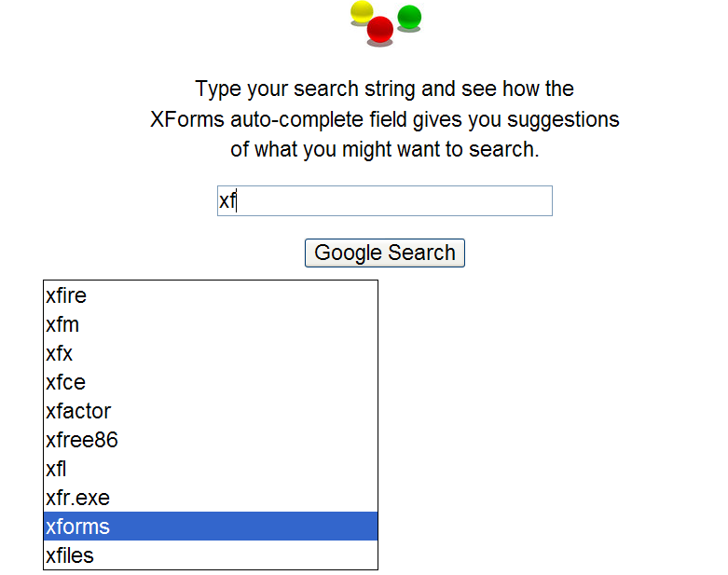
Task: Click the word "XForms" in the instructions
Action: (187, 119)
